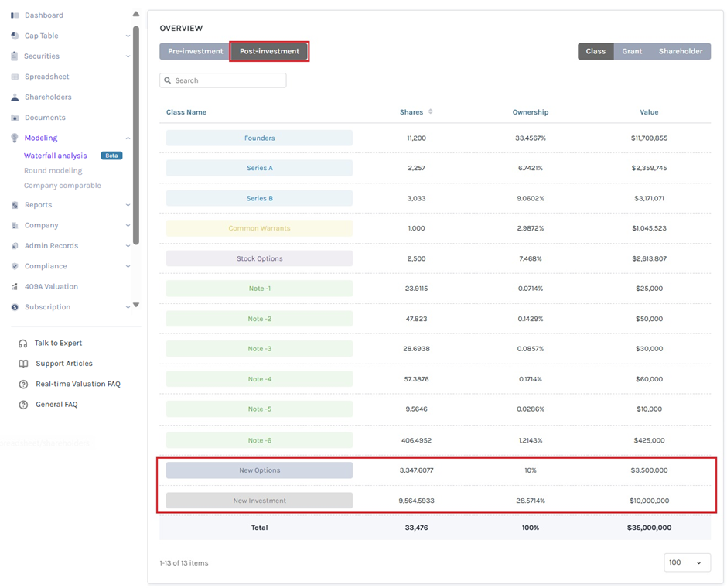The height and width of the screenshot is (588, 727).
Task: Click the Modeling lightbulb icon
Action: click(x=15, y=138)
